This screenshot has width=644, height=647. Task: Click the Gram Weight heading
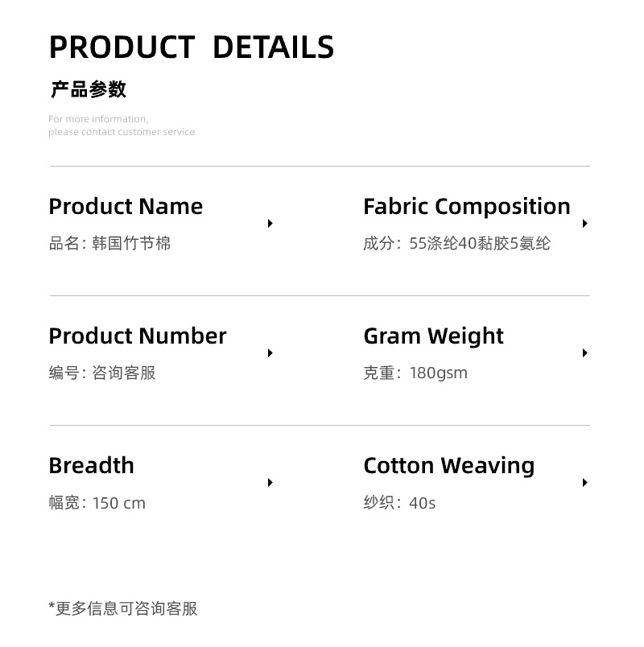[433, 336]
